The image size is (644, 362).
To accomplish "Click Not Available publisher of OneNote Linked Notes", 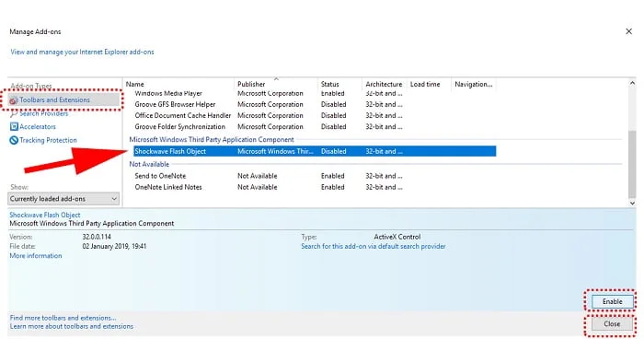I will pyautogui.click(x=257, y=187).
